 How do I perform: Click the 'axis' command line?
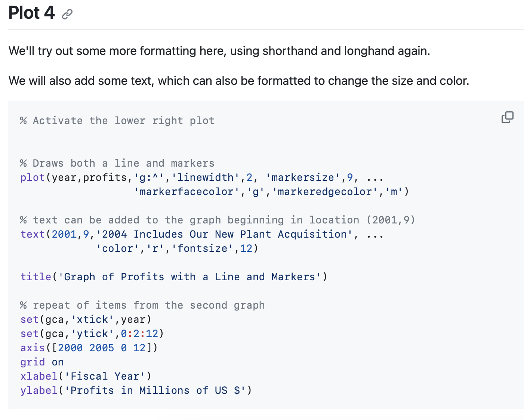pyautogui.click(x=89, y=348)
